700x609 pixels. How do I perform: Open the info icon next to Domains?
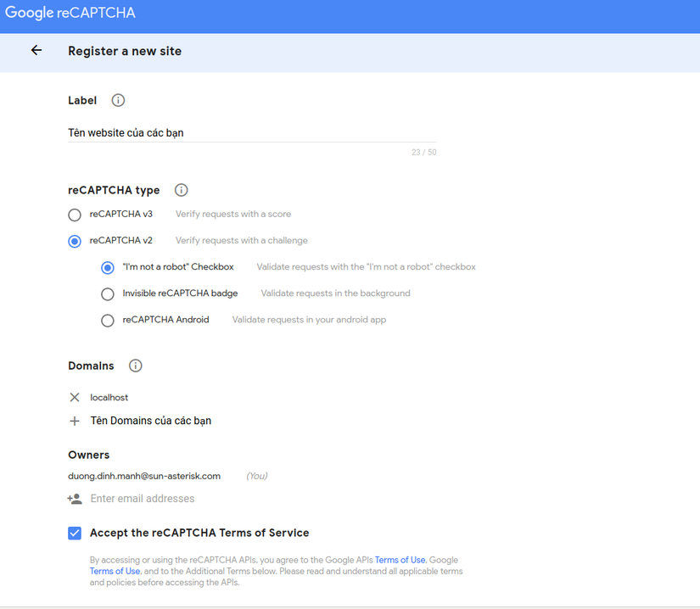pos(135,366)
